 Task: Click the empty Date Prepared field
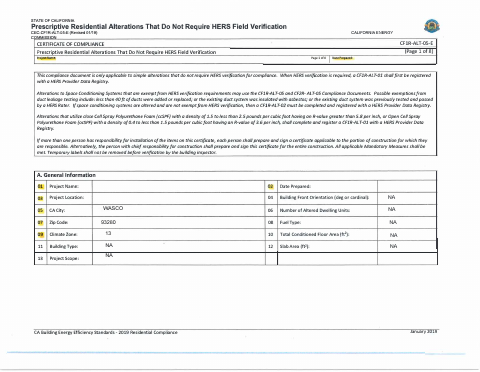(407, 186)
